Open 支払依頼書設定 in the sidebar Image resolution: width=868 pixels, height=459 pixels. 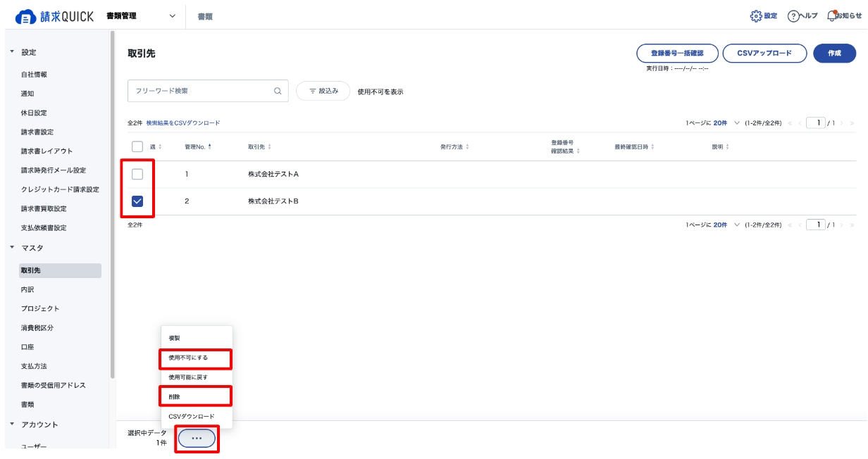[44, 228]
